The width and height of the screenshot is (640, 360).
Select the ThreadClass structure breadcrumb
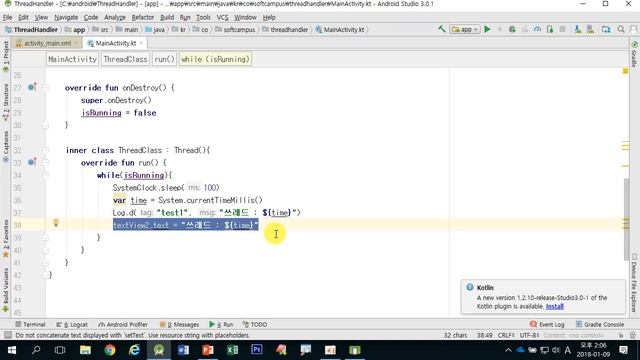(125, 59)
